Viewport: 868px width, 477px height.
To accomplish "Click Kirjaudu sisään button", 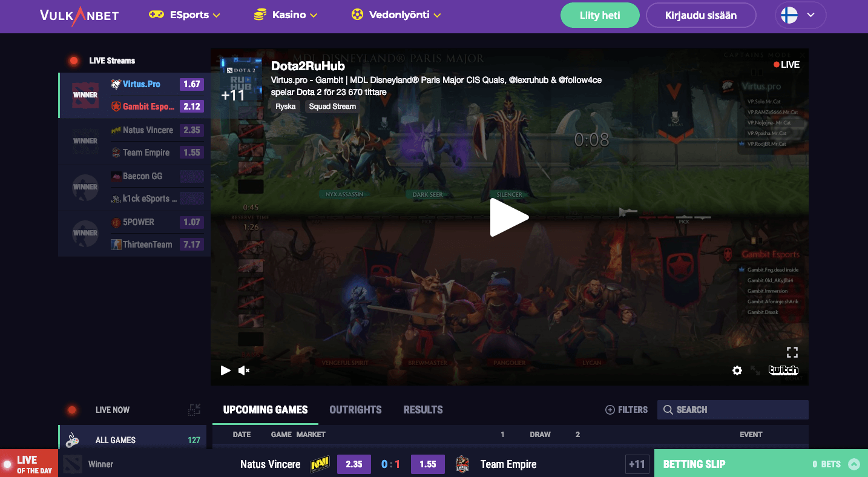I will pos(701,15).
